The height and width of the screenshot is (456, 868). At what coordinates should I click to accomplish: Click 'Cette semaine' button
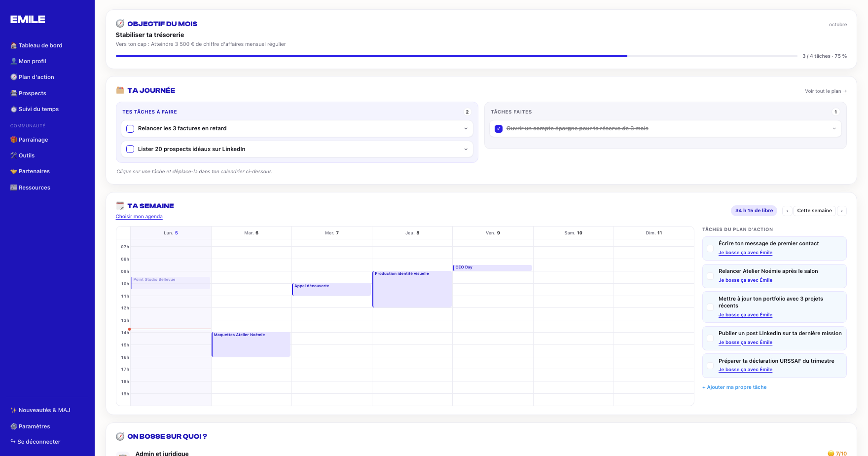(x=814, y=211)
